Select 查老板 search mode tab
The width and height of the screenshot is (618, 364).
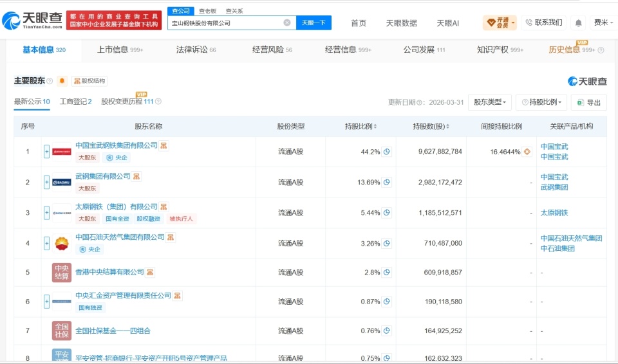(207, 11)
